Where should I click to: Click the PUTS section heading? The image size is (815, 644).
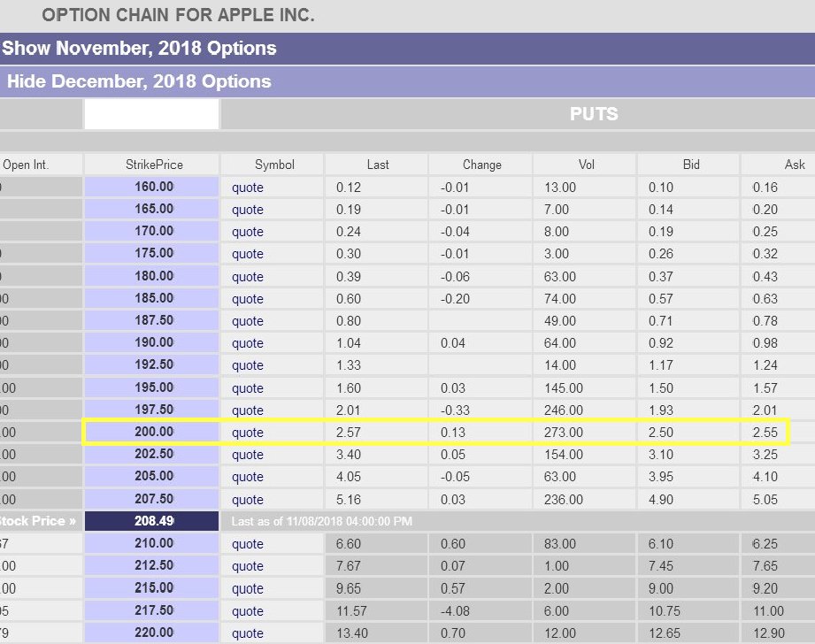pos(594,114)
